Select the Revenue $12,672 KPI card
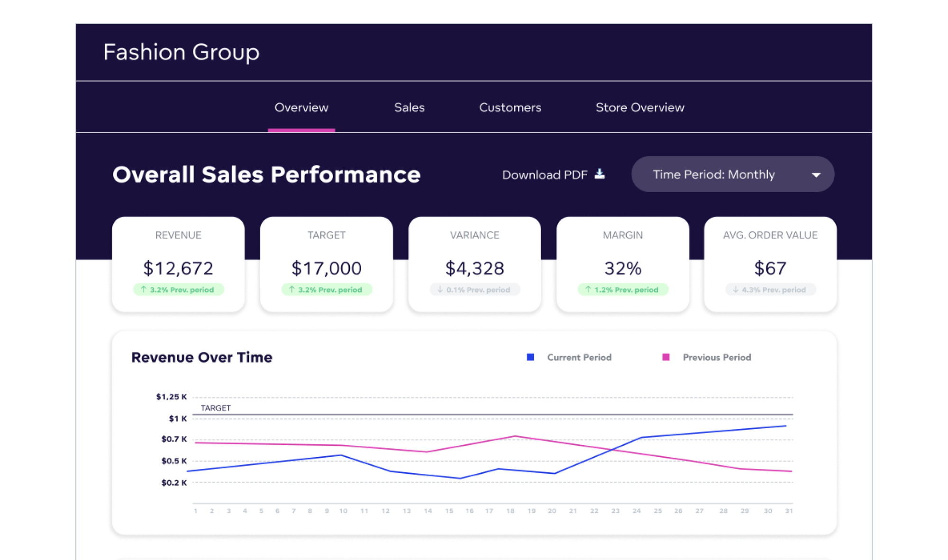948x560 pixels. 178,263
